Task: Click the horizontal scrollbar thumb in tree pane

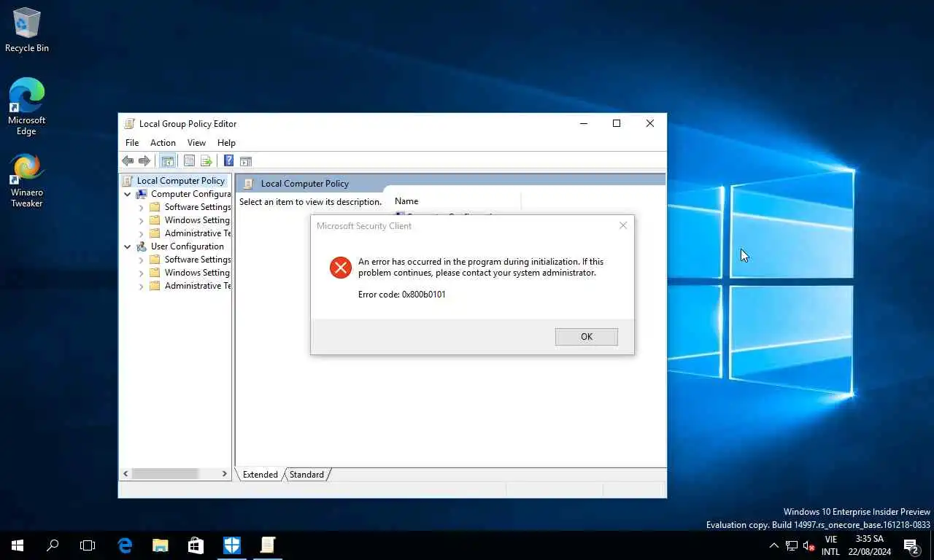Action: (x=165, y=474)
